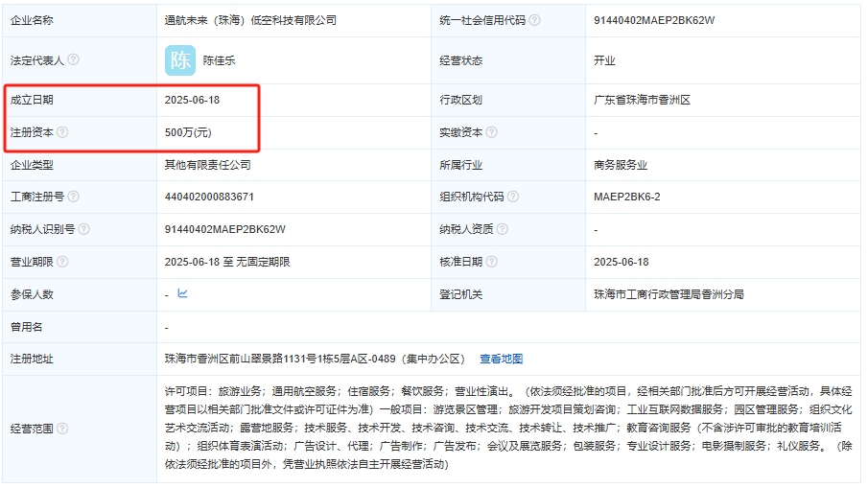
Task: Open legal representative 陈佳乐
Action: (220, 60)
